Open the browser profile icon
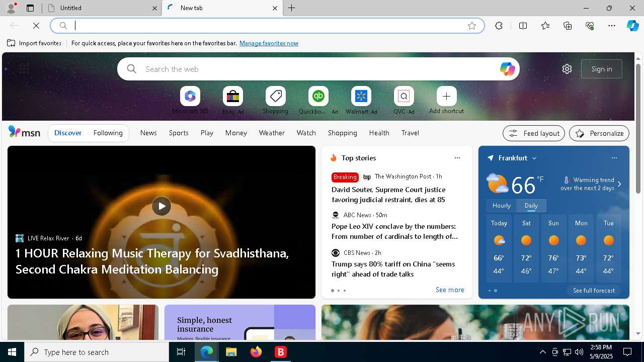Viewport: 644px width, 362px height. coord(11,8)
